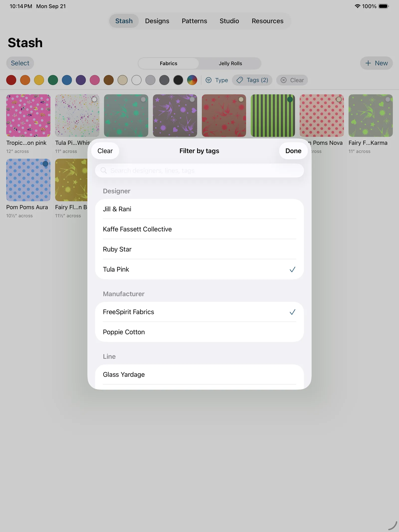
Task: Tap the Select button under Stash
Action: click(20, 63)
